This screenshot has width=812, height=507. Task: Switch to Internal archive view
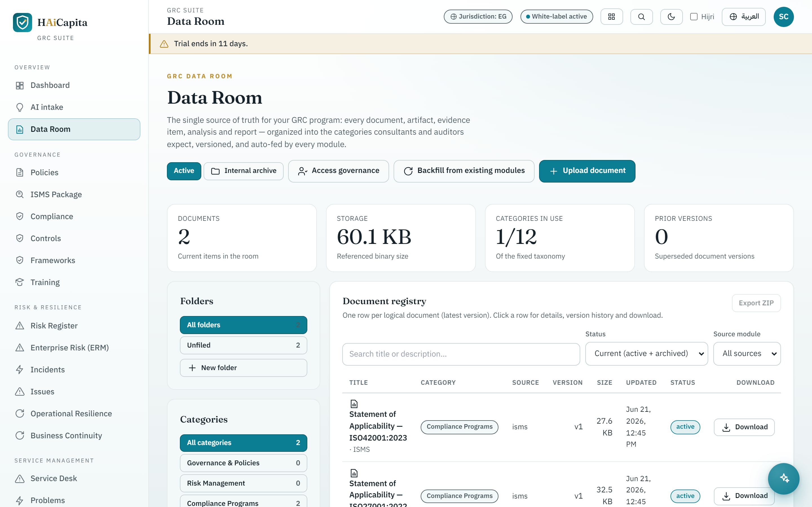pos(244,171)
